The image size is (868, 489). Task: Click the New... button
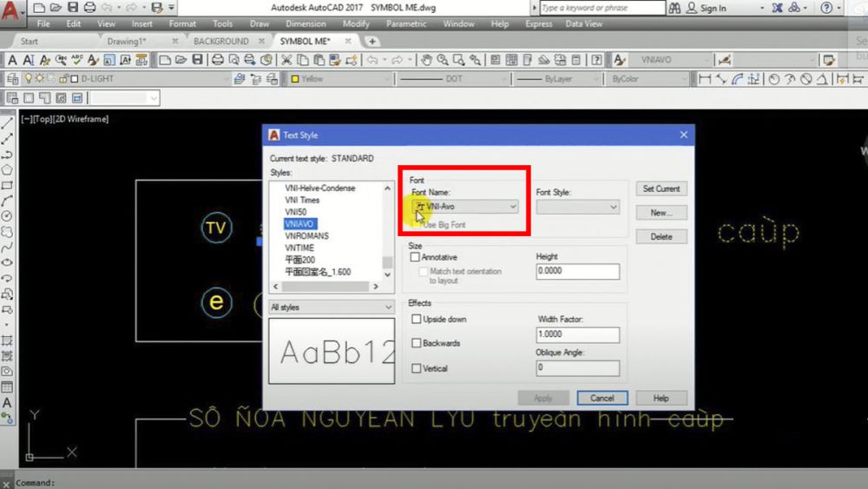[661, 213]
